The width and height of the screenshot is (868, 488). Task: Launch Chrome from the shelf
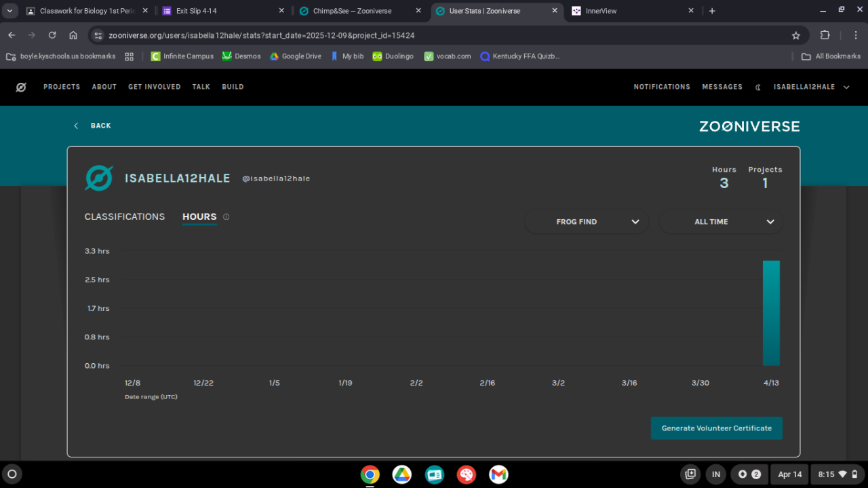coord(370,474)
